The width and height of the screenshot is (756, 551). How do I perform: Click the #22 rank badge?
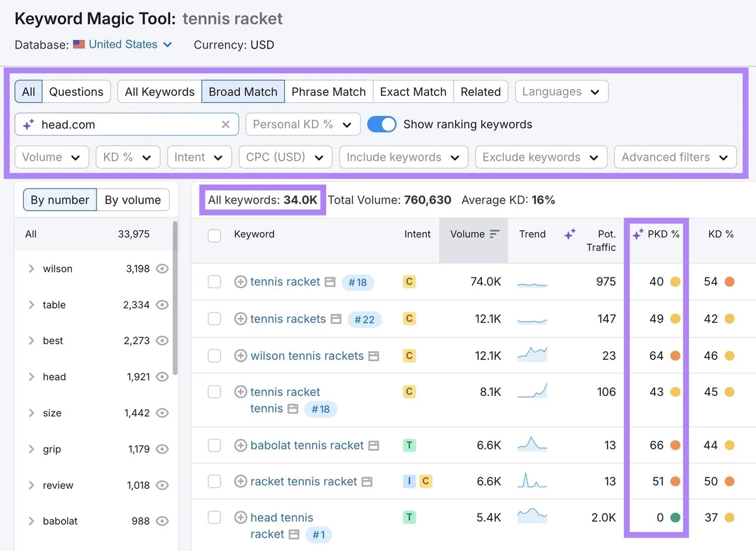pyautogui.click(x=365, y=320)
